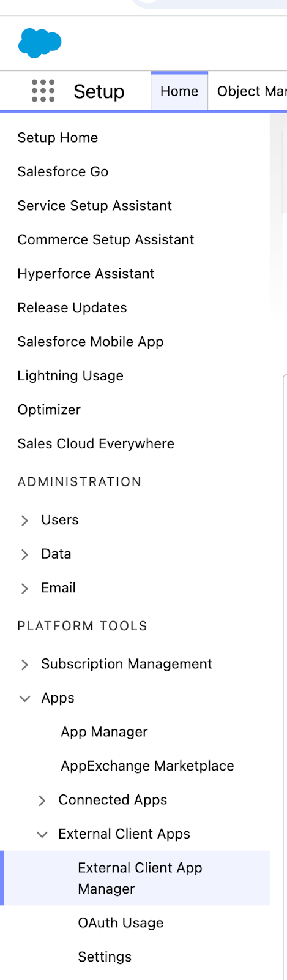Go to Release Updates
This screenshot has height=980, width=287.
pyautogui.click(x=72, y=307)
